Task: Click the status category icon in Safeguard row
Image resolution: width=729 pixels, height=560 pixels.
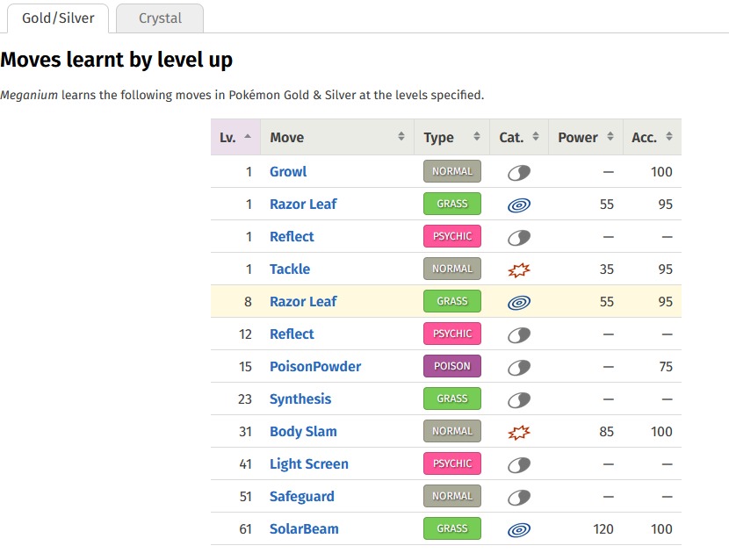Action: tap(519, 497)
